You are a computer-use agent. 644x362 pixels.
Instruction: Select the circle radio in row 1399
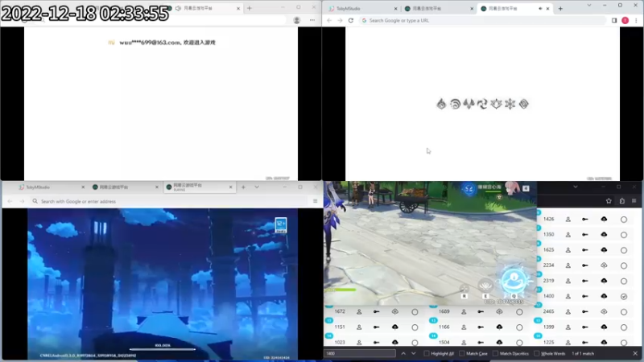coord(623,327)
